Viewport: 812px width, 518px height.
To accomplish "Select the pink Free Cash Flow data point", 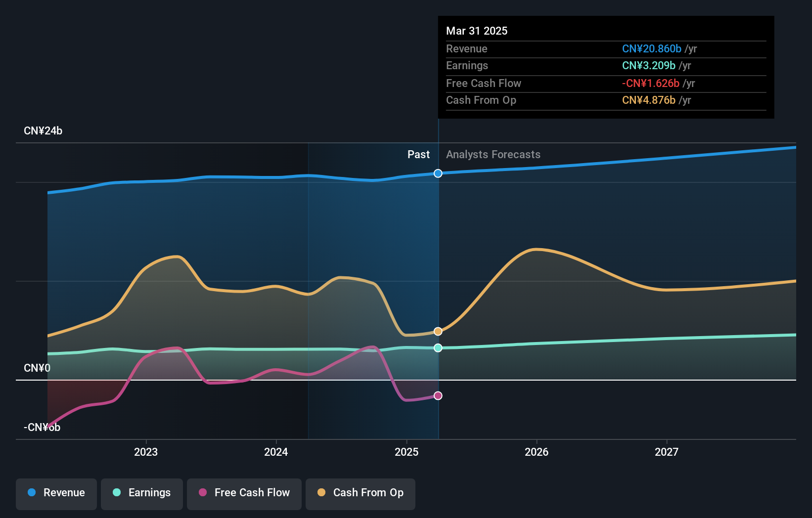I will [438, 395].
